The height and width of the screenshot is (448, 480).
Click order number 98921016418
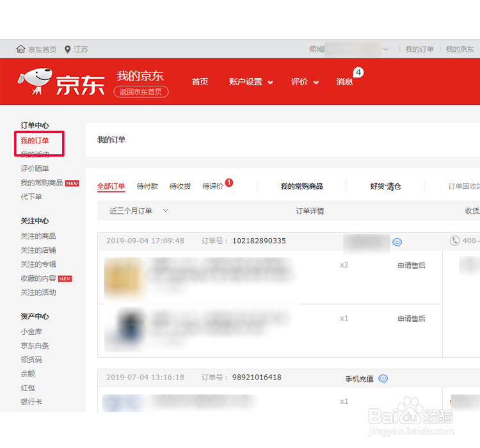tap(257, 377)
